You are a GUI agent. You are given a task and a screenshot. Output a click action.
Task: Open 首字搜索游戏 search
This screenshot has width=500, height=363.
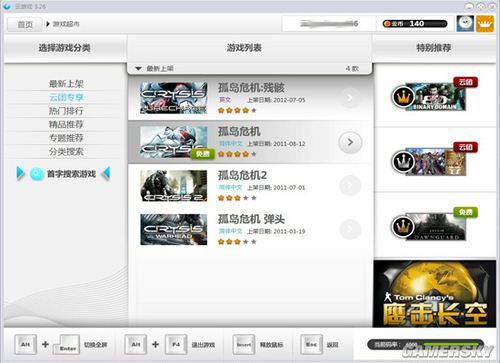[71, 174]
